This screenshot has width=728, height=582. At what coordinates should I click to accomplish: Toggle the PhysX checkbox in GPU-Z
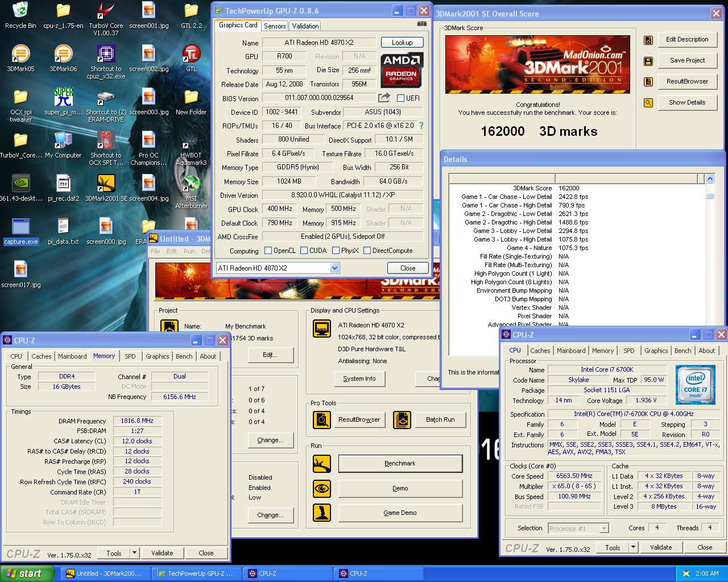coord(336,251)
